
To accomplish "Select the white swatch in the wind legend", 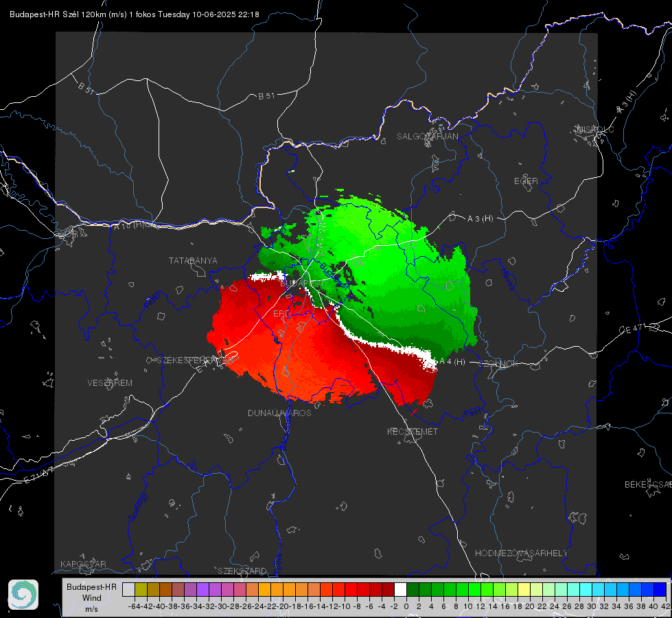I will point(400,589).
